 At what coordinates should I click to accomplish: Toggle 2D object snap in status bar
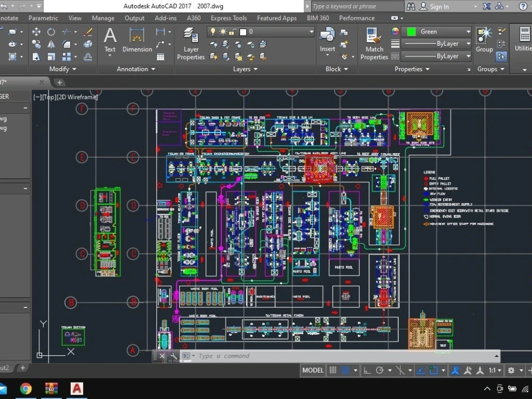click(433, 370)
